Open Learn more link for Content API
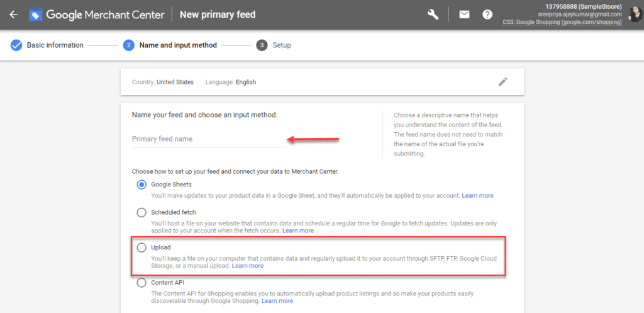This screenshot has height=313, width=644. [x=277, y=301]
